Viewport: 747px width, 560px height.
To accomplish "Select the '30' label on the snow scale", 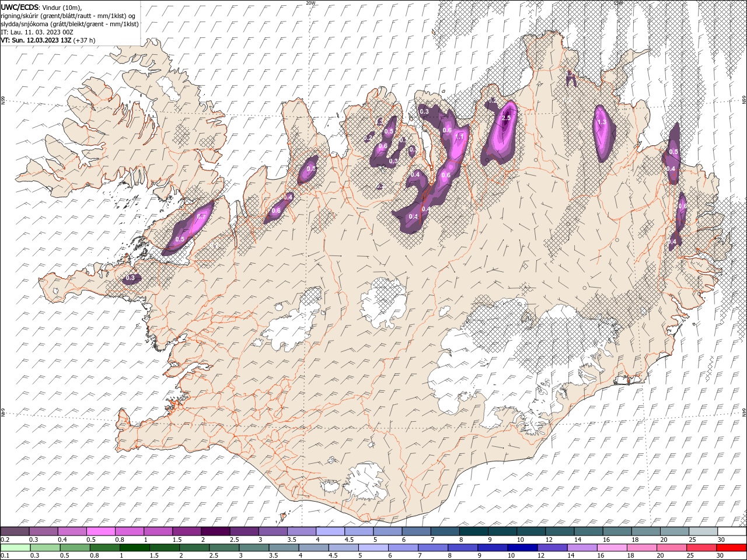I will (x=721, y=540).
